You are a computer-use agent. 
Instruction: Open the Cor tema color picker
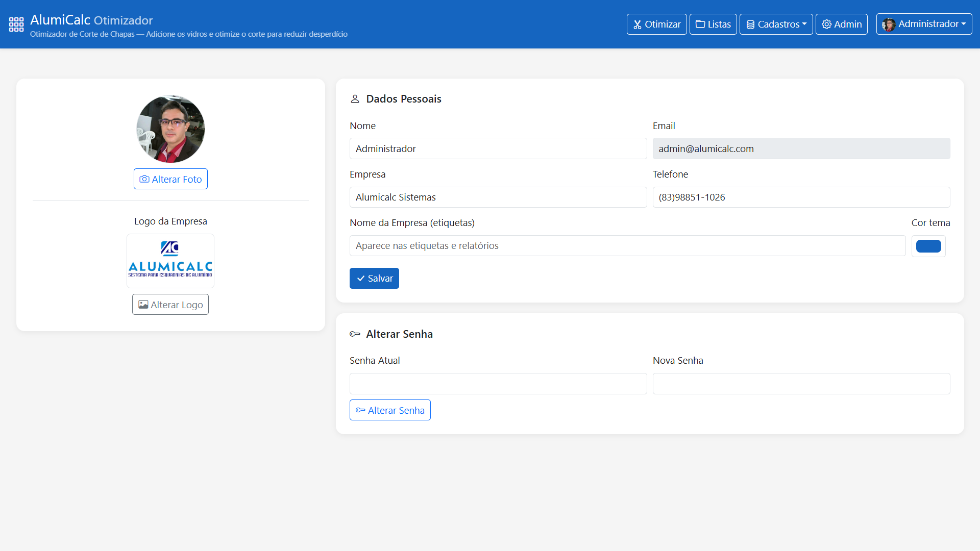pyautogui.click(x=928, y=246)
